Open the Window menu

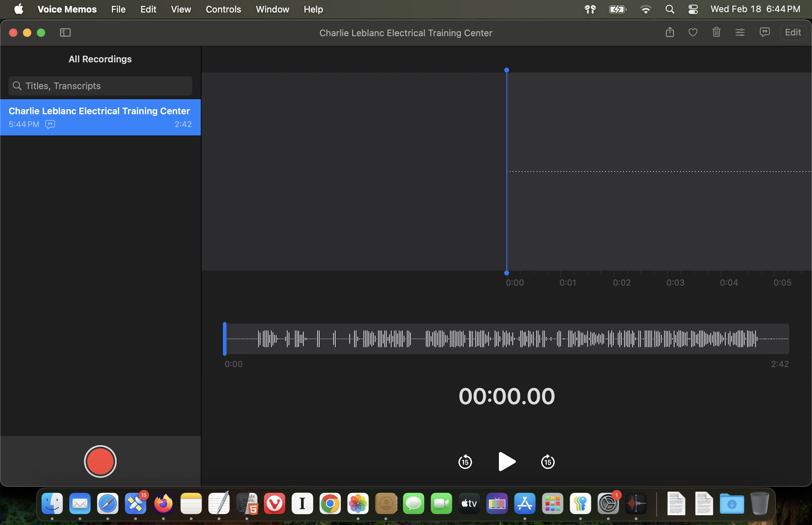coord(272,9)
